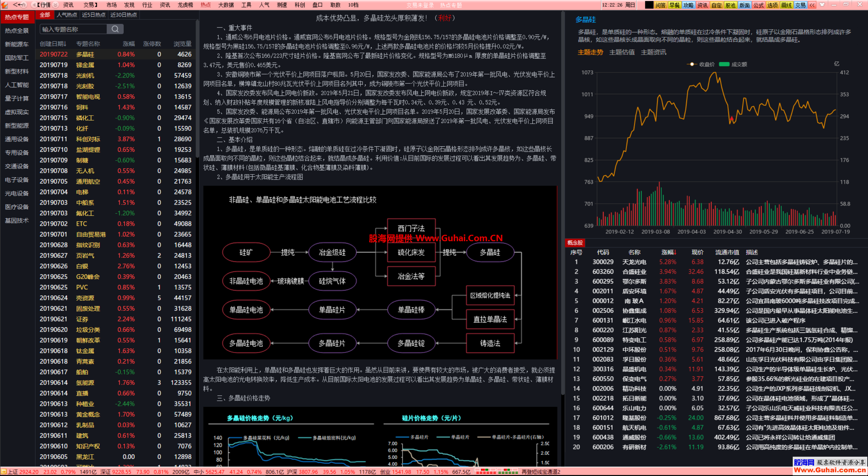
Task: Click the round home/up arrow icon in the title bar
Action: [x=24, y=5]
